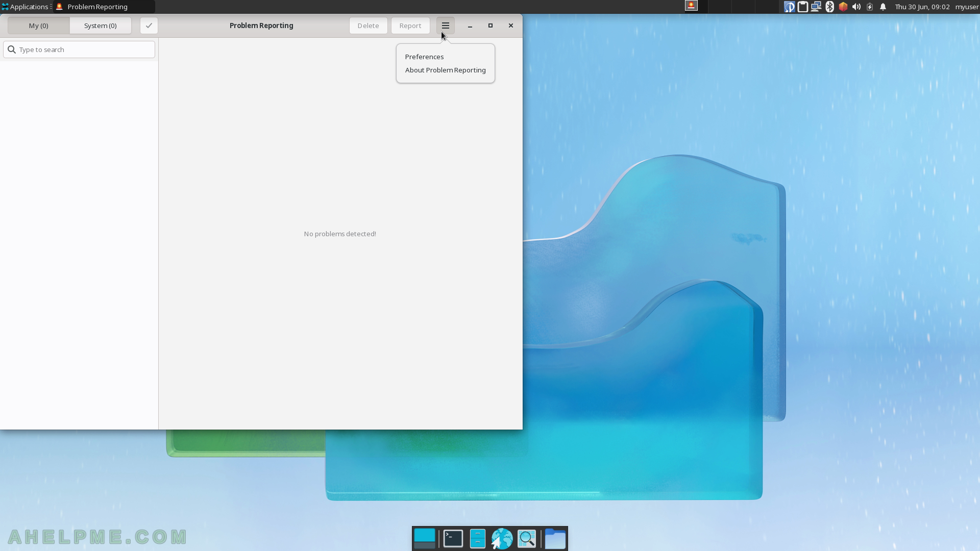Viewport: 980px width, 551px height.
Task: Click the orange package updater tray icon
Action: 843,7
